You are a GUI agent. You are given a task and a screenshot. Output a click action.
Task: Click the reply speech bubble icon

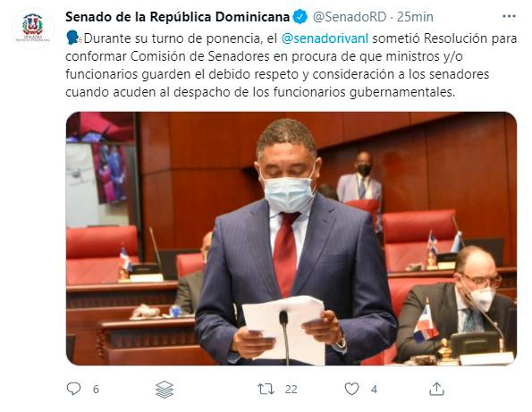(x=73, y=389)
